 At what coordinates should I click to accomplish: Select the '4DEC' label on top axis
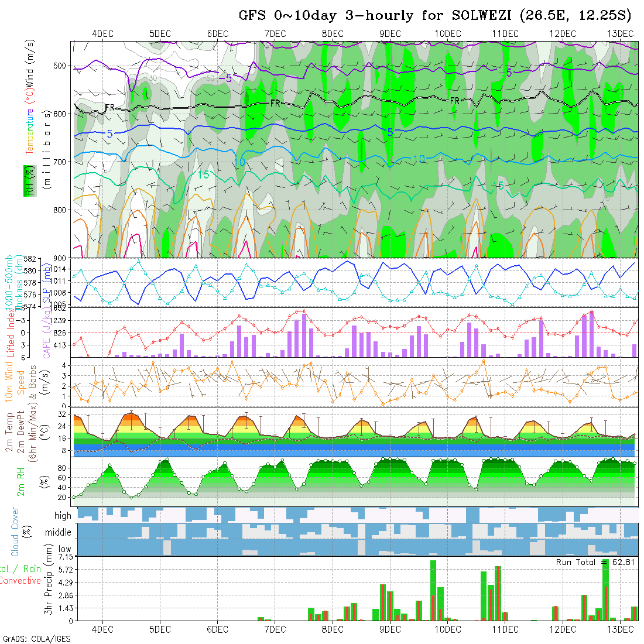tap(102, 34)
